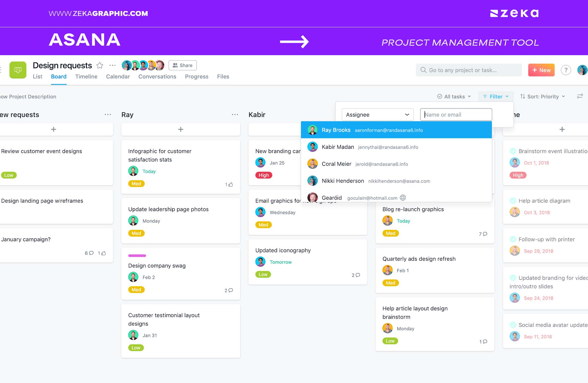Star the Design requests project
Viewport: 588px width, 383px height.
pos(100,65)
